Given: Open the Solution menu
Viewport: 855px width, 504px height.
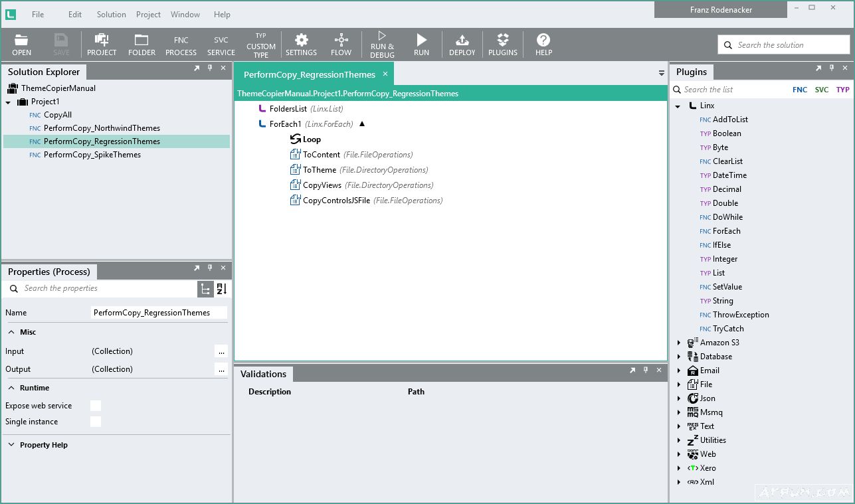Looking at the screenshot, I should 111,14.
